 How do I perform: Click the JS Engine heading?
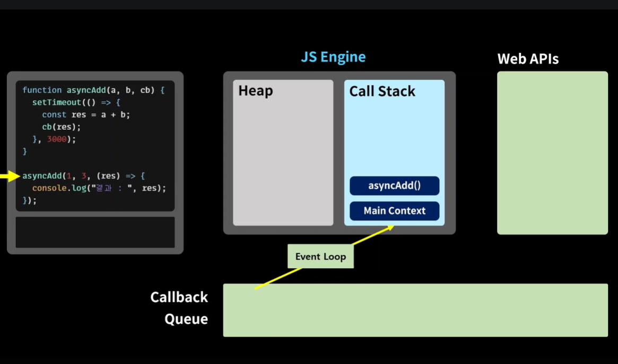(x=333, y=57)
